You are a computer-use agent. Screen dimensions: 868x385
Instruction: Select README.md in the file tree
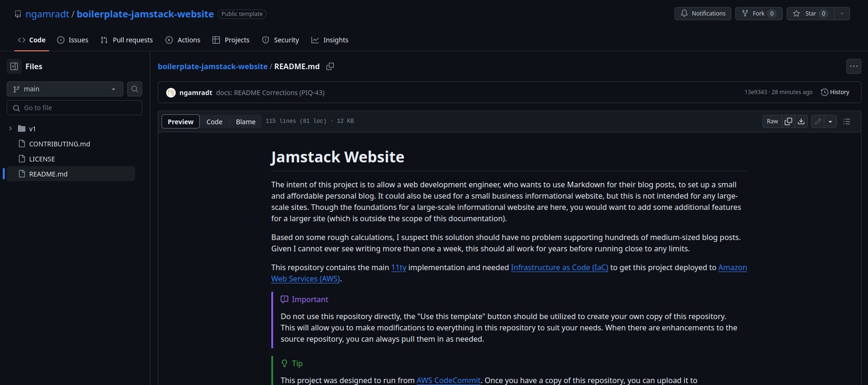point(70,174)
